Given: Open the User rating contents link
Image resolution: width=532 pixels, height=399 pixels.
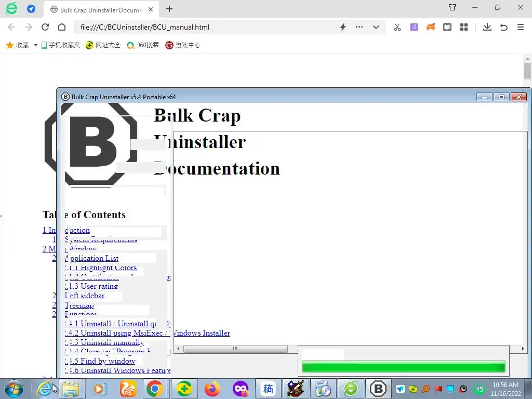Looking at the screenshot, I should [91, 286].
